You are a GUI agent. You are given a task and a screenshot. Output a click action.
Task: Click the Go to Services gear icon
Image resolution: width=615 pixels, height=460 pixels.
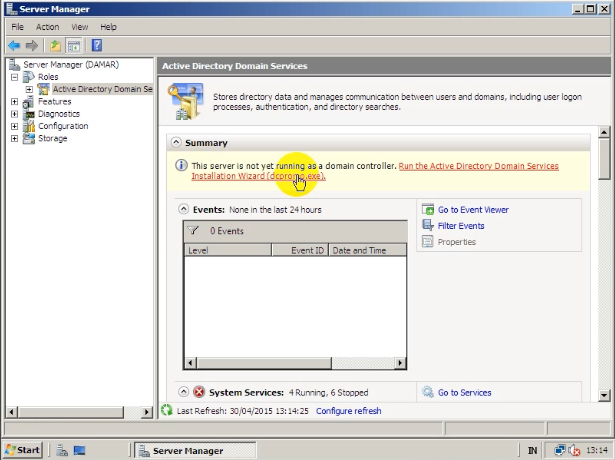pyautogui.click(x=428, y=392)
